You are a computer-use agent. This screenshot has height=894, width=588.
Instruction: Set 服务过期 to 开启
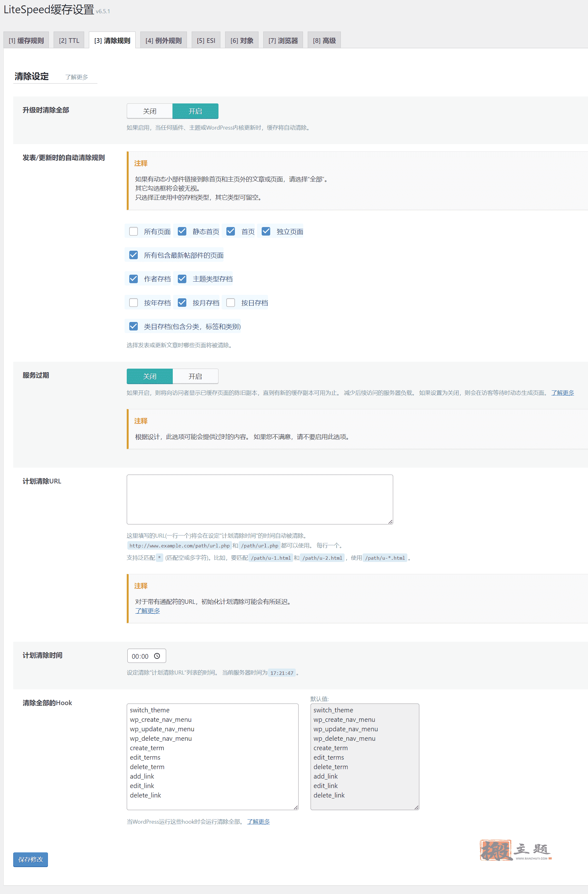coord(195,377)
